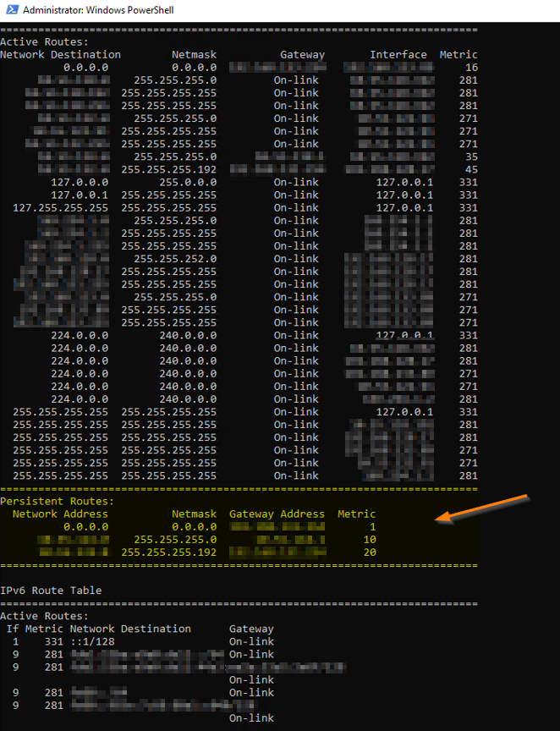Click persistent route metric '1'
The image size is (560, 731).
tap(372, 527)
